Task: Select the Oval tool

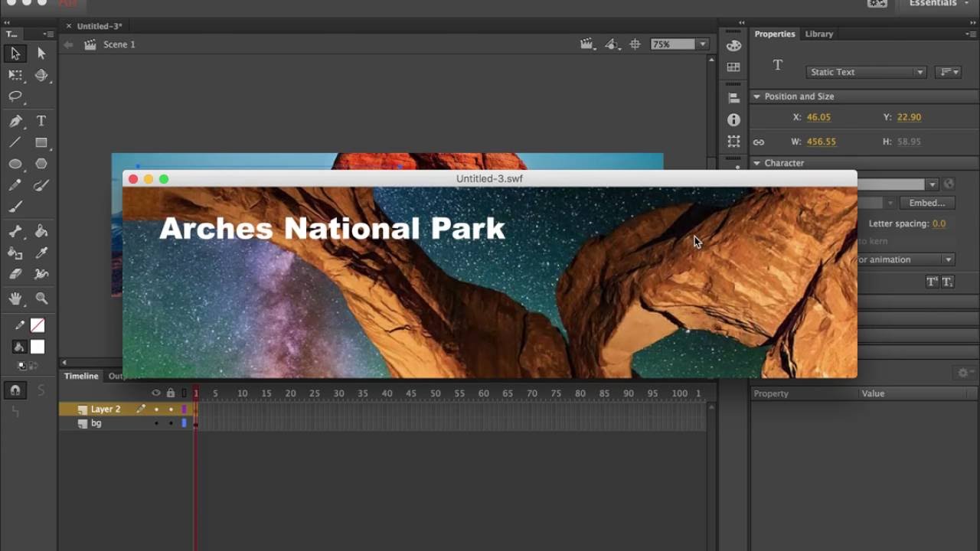Action: (15, 164)
